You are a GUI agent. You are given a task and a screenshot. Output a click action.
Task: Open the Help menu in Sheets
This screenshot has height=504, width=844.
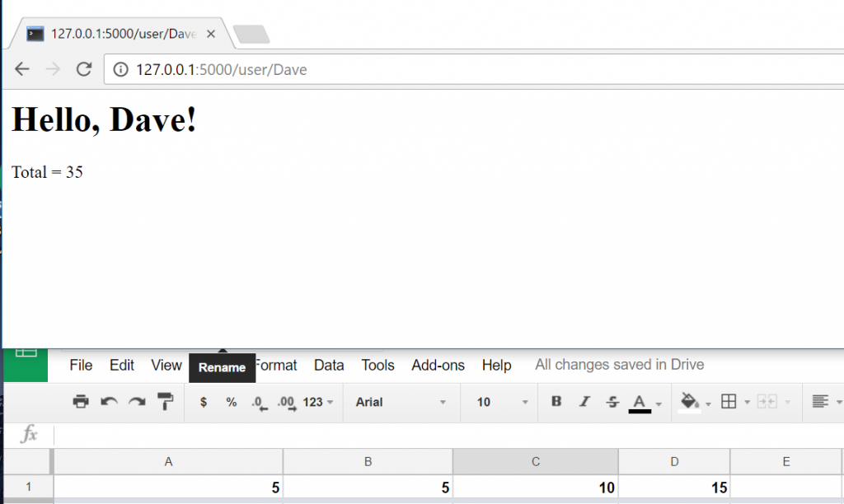496,365
